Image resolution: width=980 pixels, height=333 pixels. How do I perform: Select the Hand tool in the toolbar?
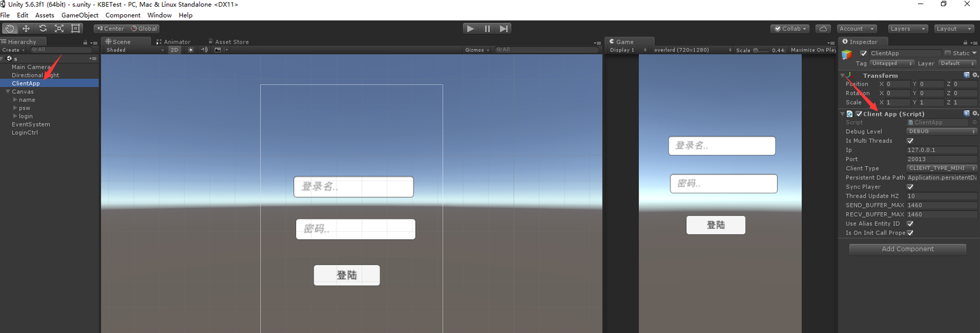(10, 29)
